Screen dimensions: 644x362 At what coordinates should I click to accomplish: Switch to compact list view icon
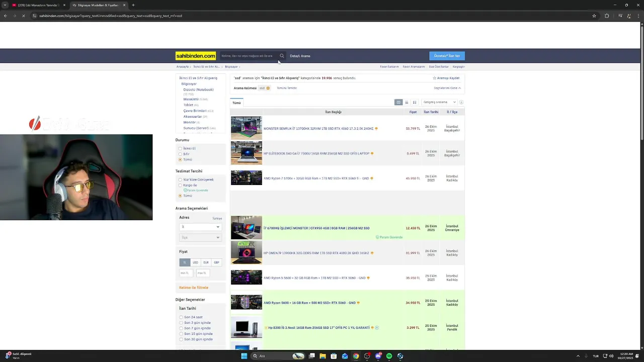[x=407, y=102]
